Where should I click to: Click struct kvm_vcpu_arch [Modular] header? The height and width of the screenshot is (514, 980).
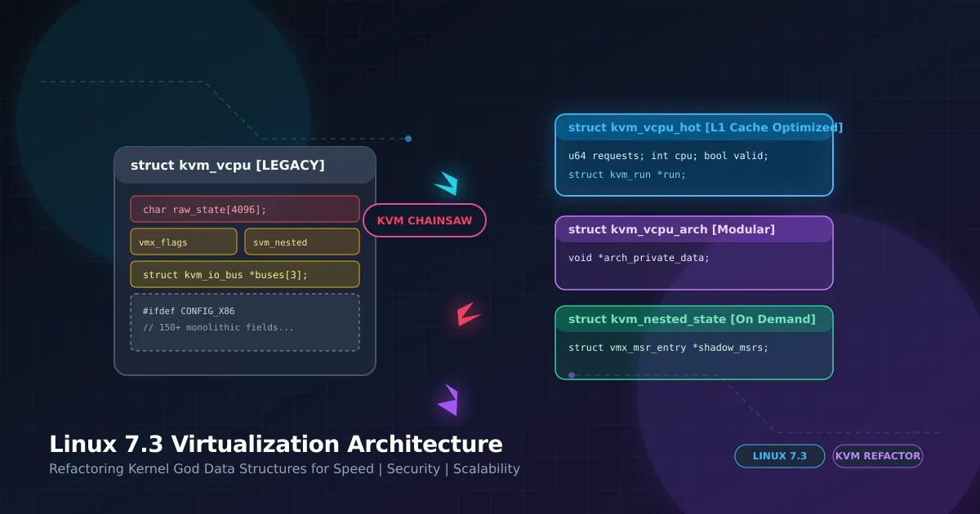tap(694, 229)
